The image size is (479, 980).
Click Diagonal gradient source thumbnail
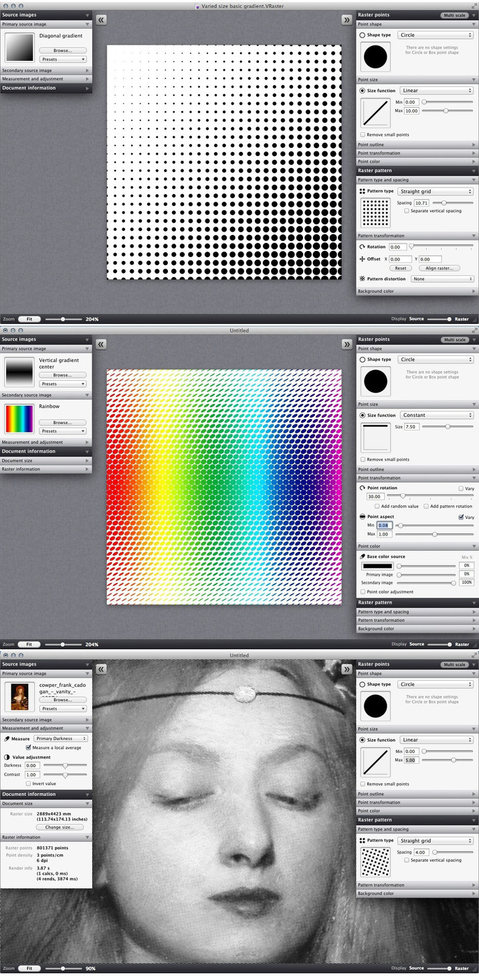point(19,47)
